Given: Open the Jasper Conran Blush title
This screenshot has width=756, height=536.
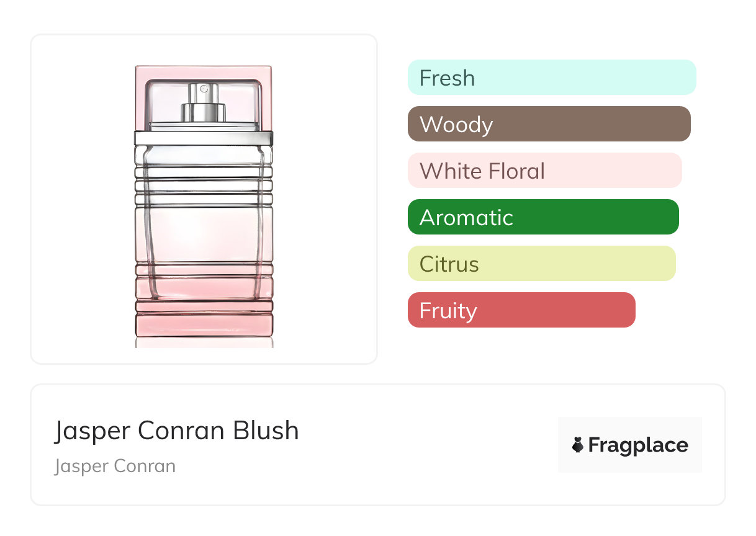Looking at the screenshot, I should [x=177, y=431].
